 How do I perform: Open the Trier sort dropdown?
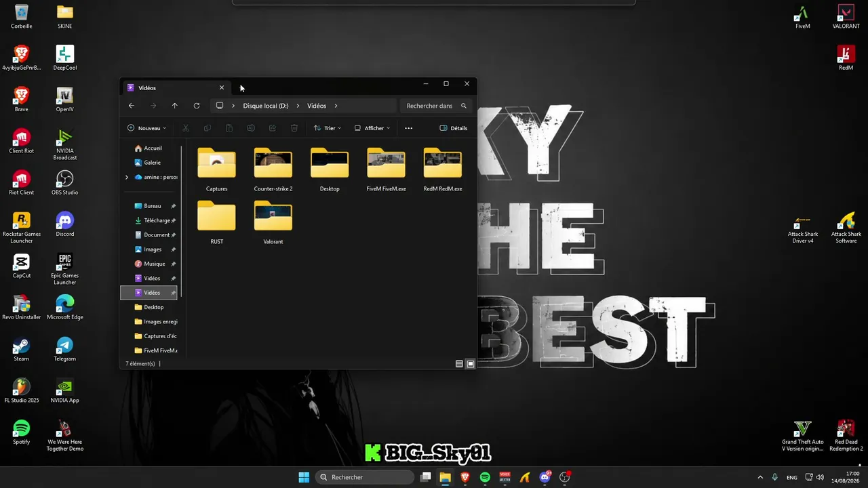[328, 128]
